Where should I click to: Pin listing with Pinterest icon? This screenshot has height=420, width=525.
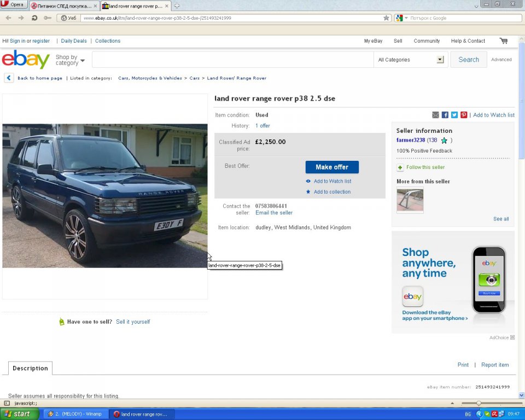463,115
